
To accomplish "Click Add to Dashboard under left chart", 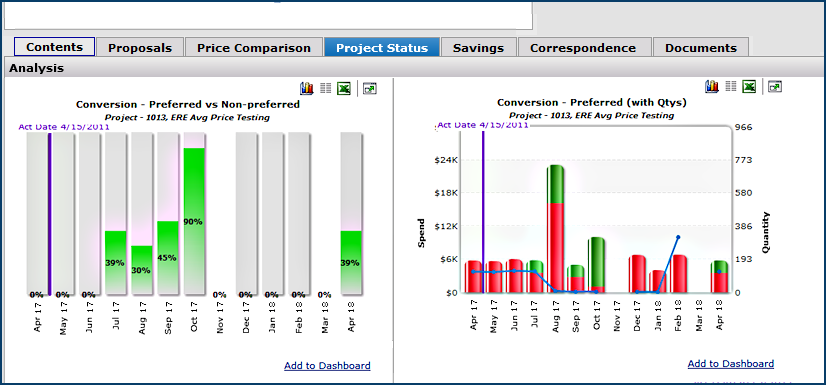I will [327, 366].
